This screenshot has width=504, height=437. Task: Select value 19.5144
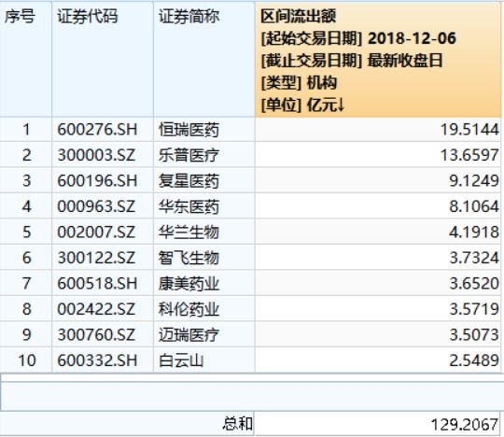(x=469, y=130)
